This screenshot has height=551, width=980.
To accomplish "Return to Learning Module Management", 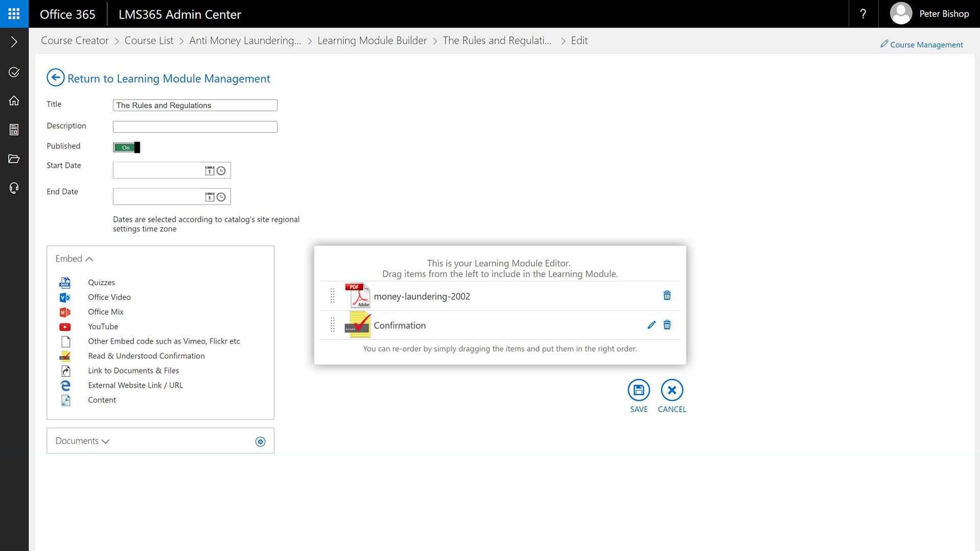I will [x=158, y=78].
